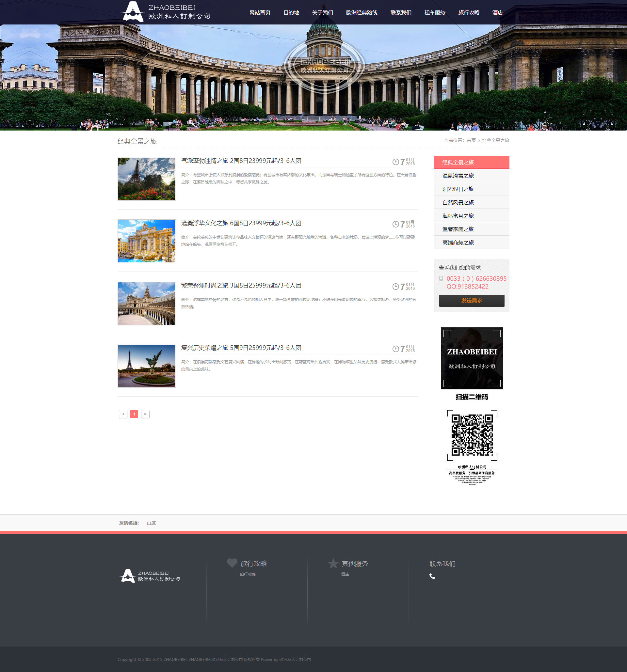Click the mobile icon beside phone number

click(x=441, y=278)
